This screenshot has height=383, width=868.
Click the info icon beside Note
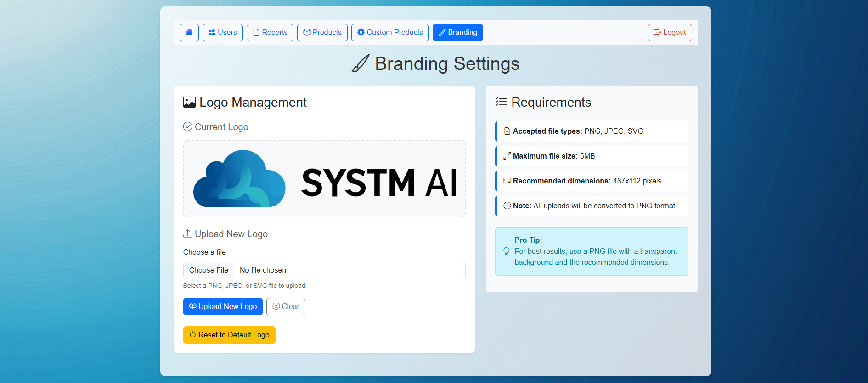(x=507, y=206)
